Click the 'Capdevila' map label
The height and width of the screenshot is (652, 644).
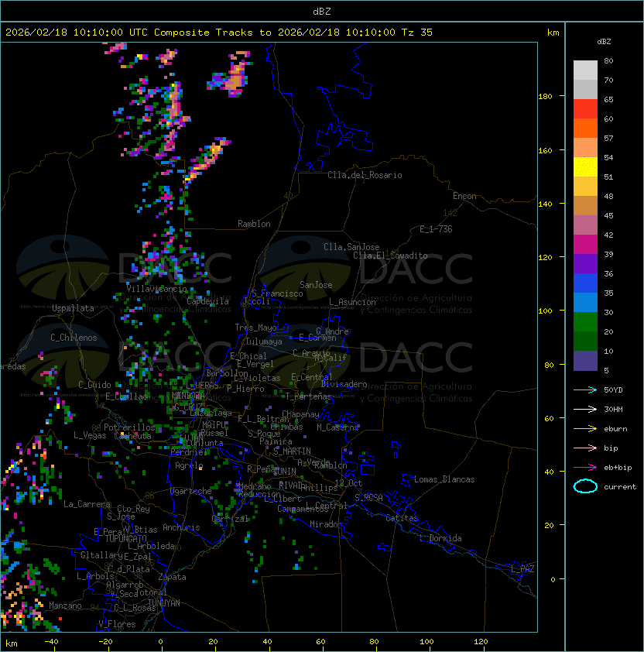coord(208,301)
